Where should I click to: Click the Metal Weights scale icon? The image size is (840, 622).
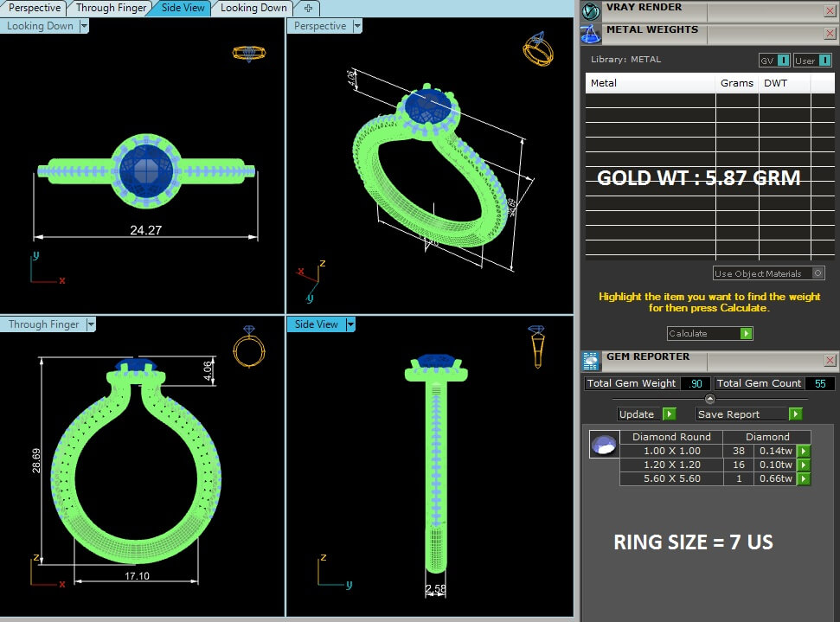pyautogui.click(x=591, y=34)
